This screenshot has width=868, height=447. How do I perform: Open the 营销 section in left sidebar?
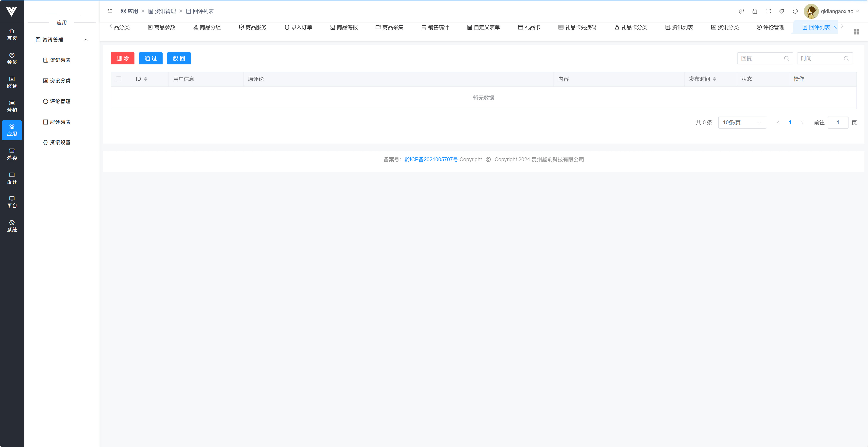12,106
